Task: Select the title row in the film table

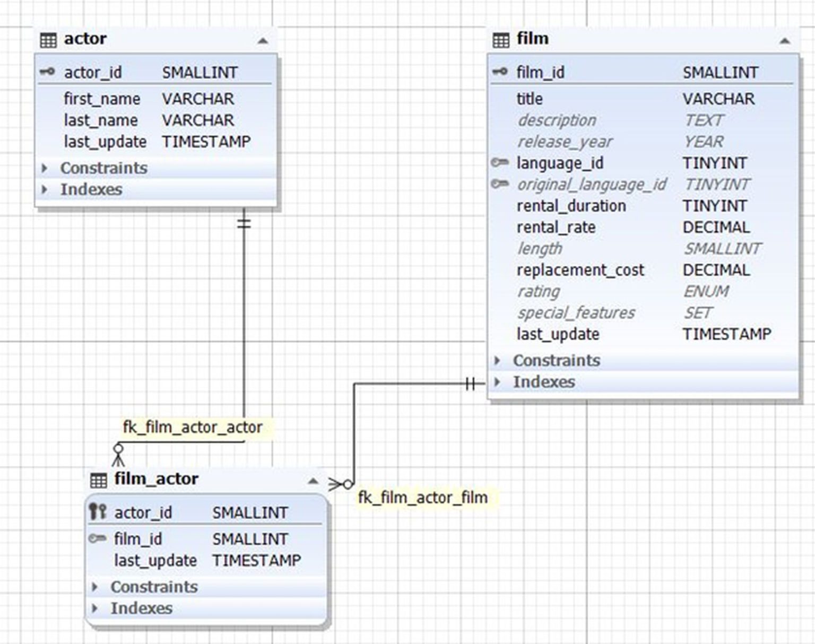Action: click(530, 99)
